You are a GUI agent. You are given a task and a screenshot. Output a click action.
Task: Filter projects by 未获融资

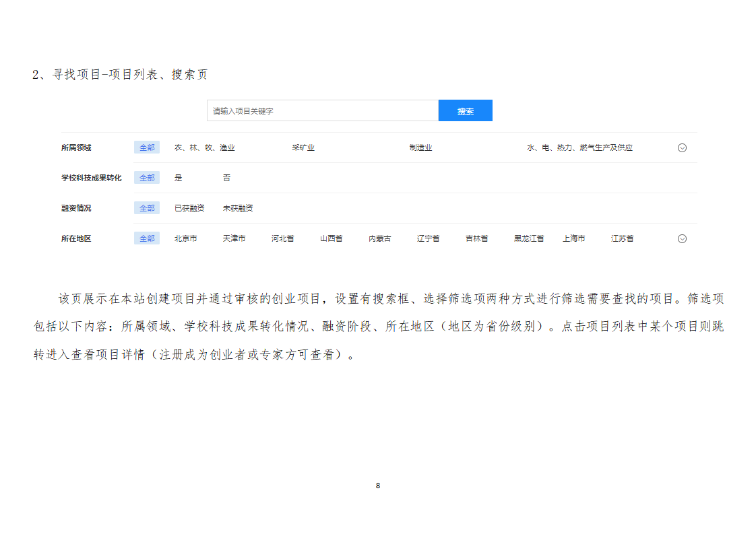(238, 208)
